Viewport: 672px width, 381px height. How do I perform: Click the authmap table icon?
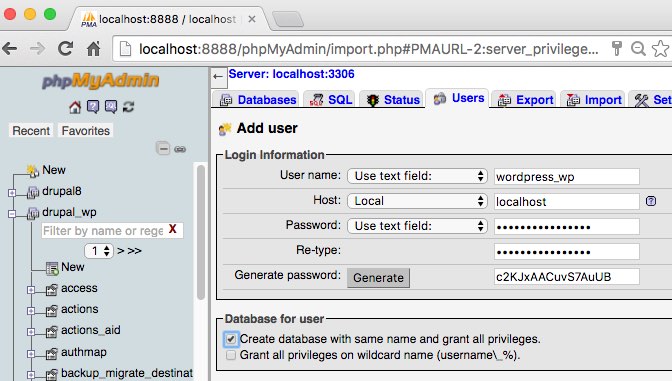(x=51, y=354)
